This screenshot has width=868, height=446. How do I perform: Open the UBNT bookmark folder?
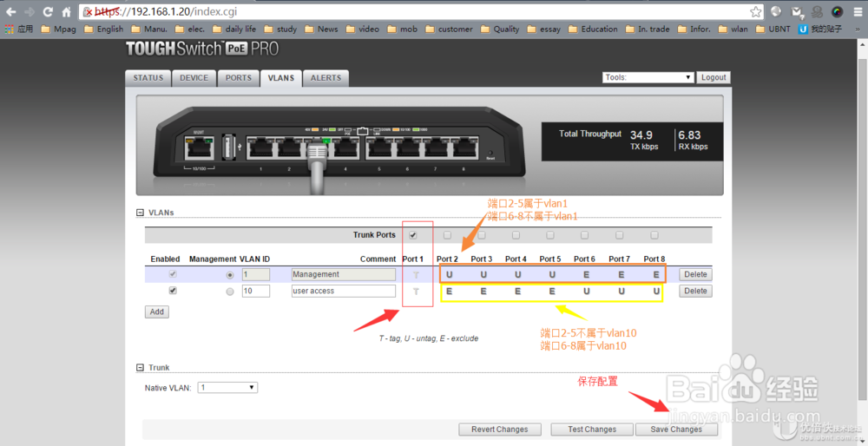(x=773, y=29)
